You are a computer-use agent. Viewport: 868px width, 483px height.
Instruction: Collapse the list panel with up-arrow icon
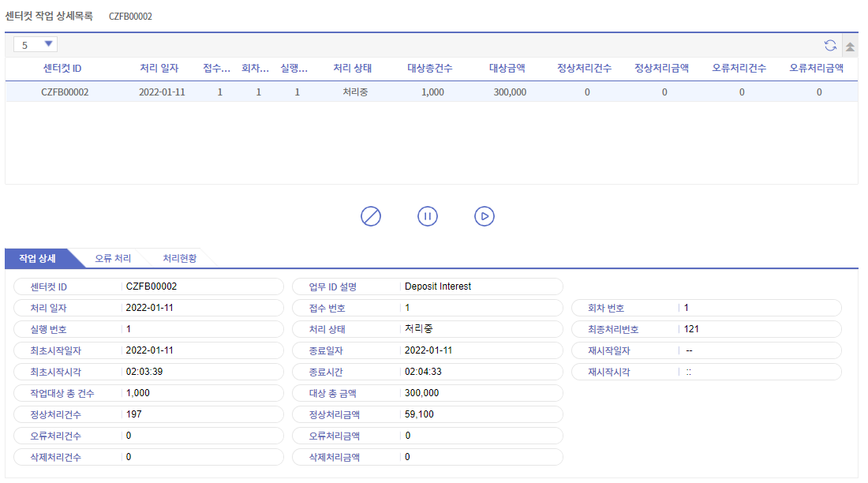click(x=850, y=47)
